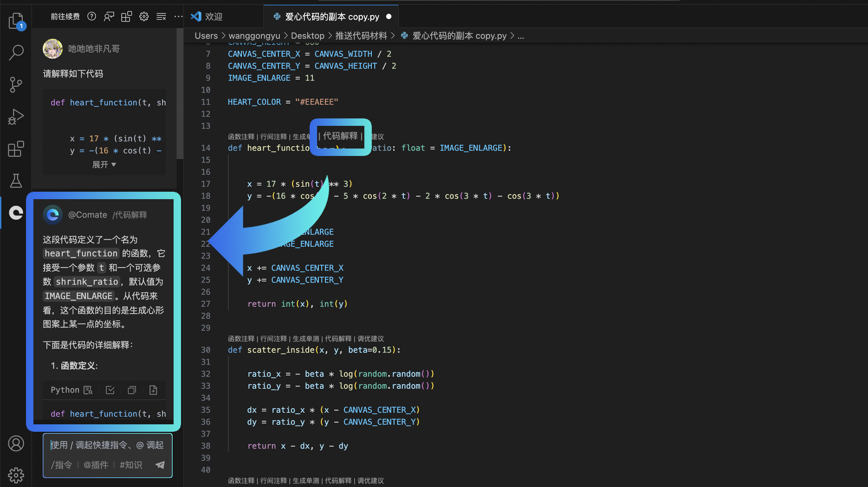Click 行间注释 above scatter_inside

click(x=273, y=338)
